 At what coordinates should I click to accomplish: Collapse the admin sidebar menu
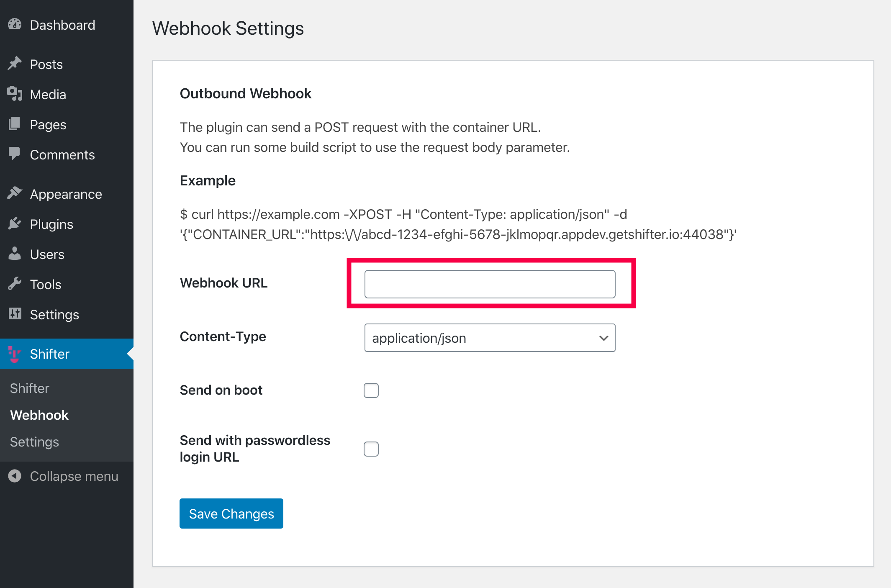pos(63,476)
